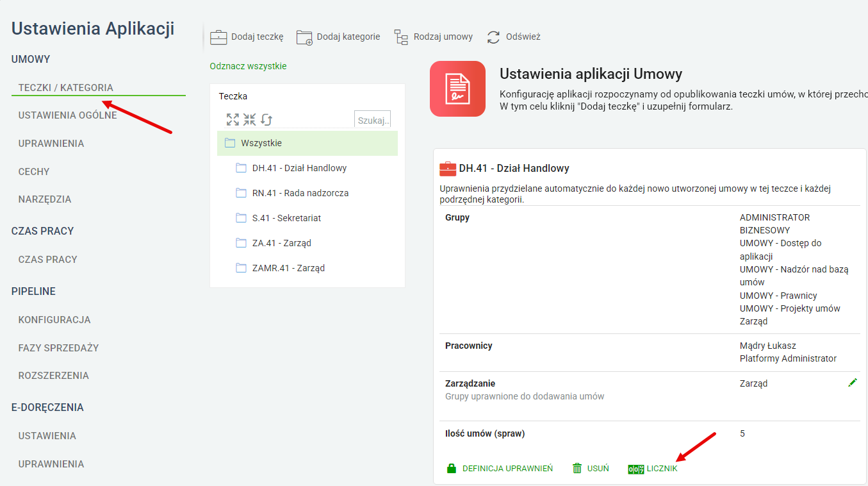Screen dimensions: 868x486
Task: Collapse all tree nodes icon in Teczka panel
Action: tap(249, 119)
